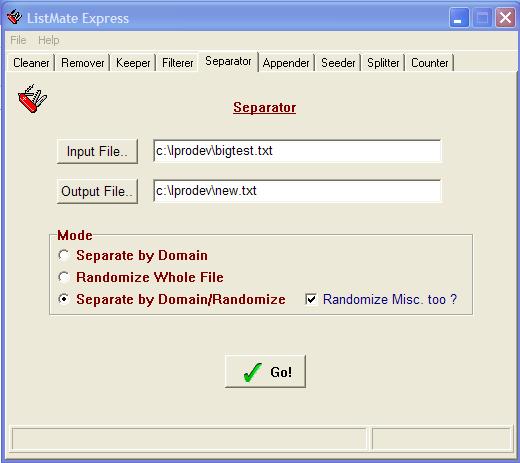Open the Keeper tab
Image resolution: width=520 pixels, height=463 pixels.
point(133,63)
